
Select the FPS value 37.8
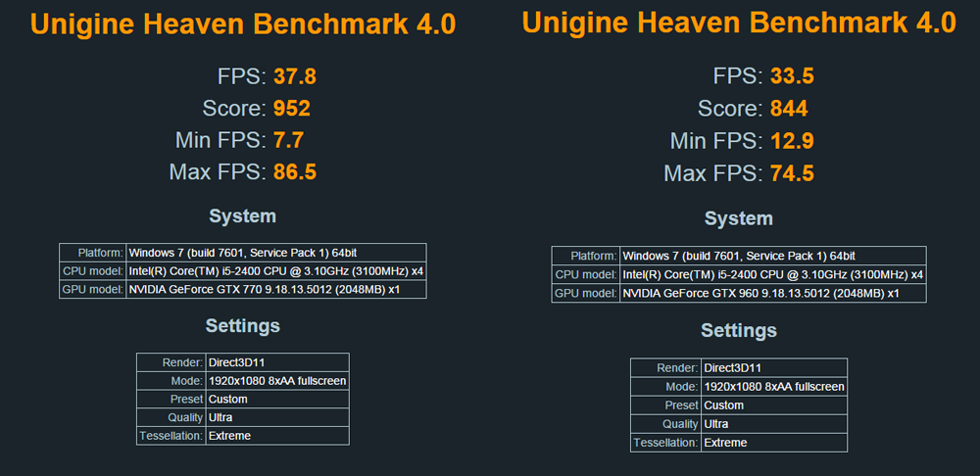click(x=294, y=77)
